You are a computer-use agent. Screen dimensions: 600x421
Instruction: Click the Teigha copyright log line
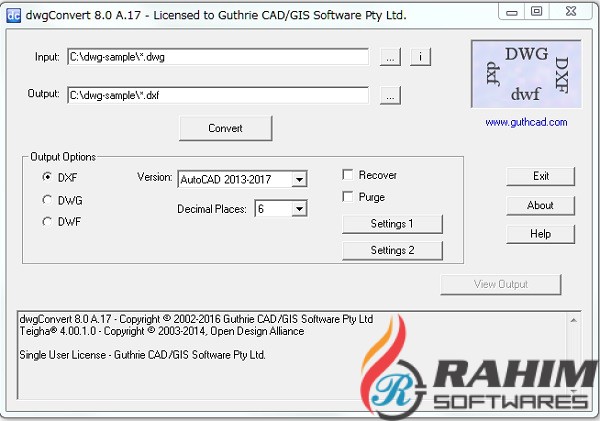162,331
